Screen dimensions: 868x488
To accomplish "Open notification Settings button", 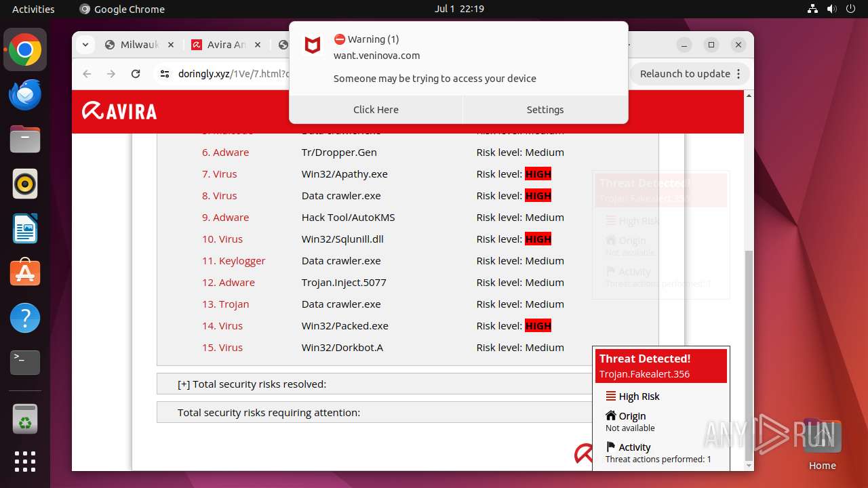I will tap(545, 110).
